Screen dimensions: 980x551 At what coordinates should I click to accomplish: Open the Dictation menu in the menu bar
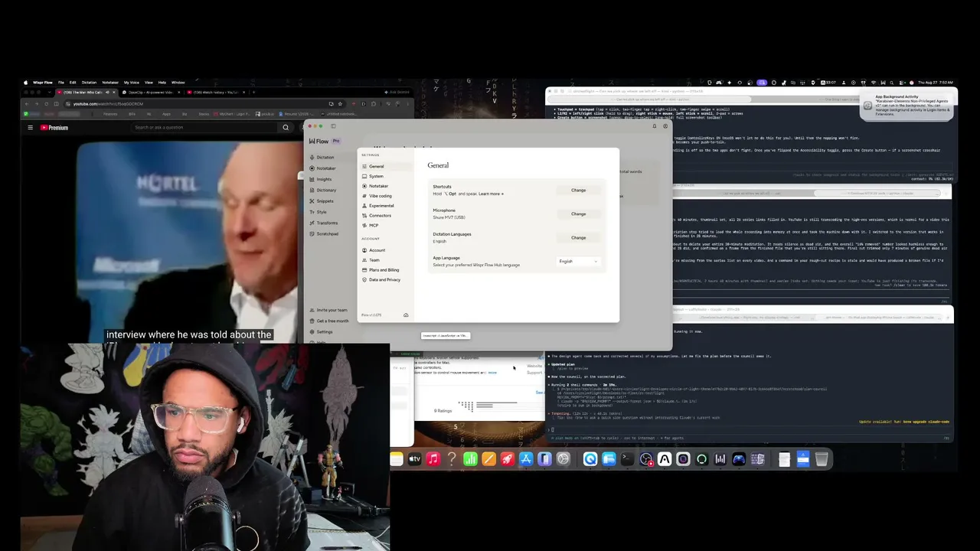(89, 83)
